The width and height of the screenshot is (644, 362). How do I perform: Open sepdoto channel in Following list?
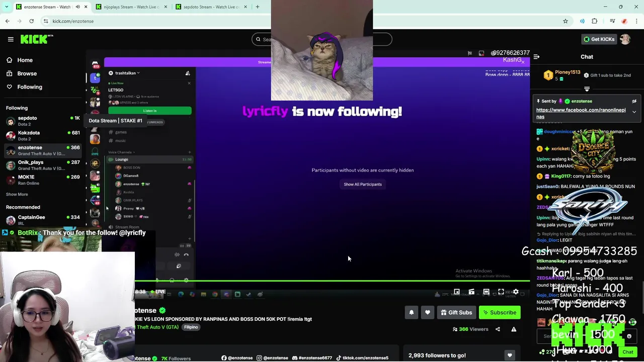[x=43, y=121]
